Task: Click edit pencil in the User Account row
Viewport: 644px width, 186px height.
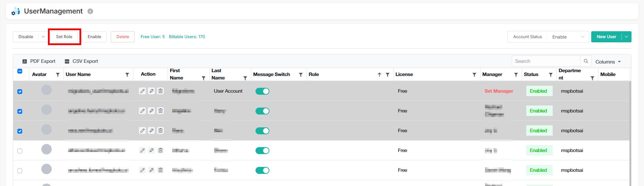Action: coord(142,91)
